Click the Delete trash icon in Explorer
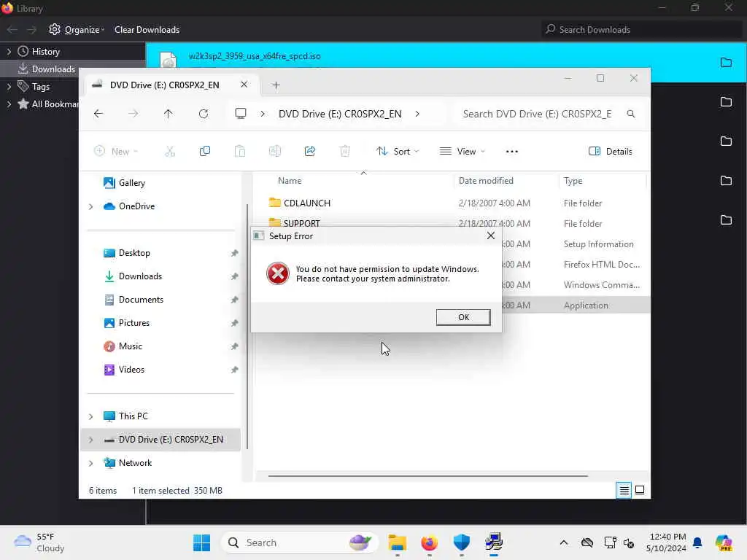The image size is (747, 560). [x=344, y=152]
